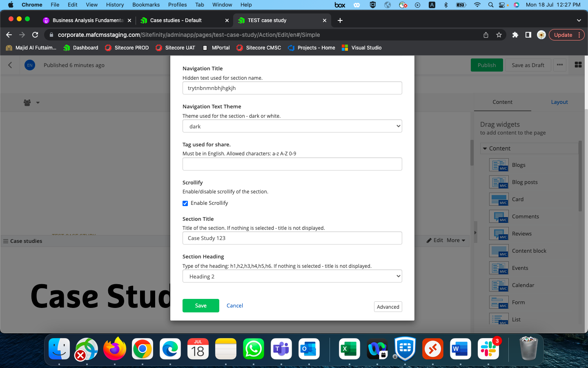Open the Advanced settings button
588x368 pixels.
(x=388, y=307)
